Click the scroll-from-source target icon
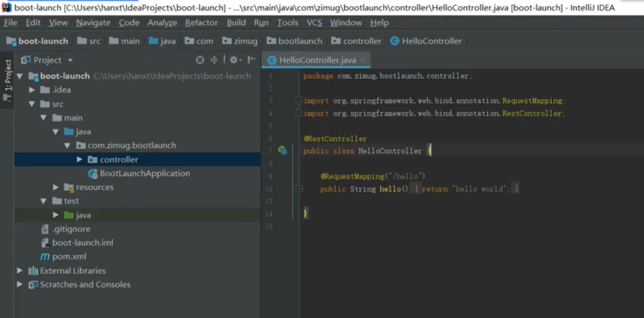This screenshot has width=644, height=318. tap(200, 60)
